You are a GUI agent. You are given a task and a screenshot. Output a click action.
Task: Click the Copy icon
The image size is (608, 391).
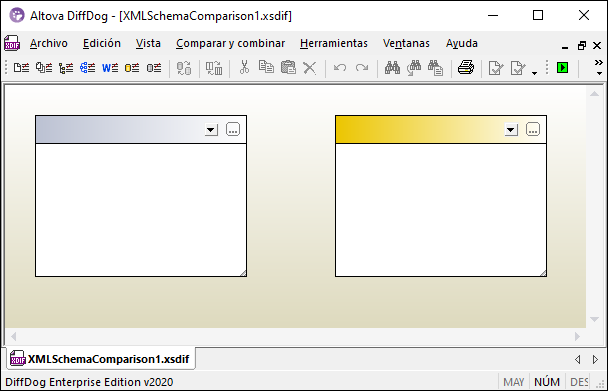pos(266,67)
